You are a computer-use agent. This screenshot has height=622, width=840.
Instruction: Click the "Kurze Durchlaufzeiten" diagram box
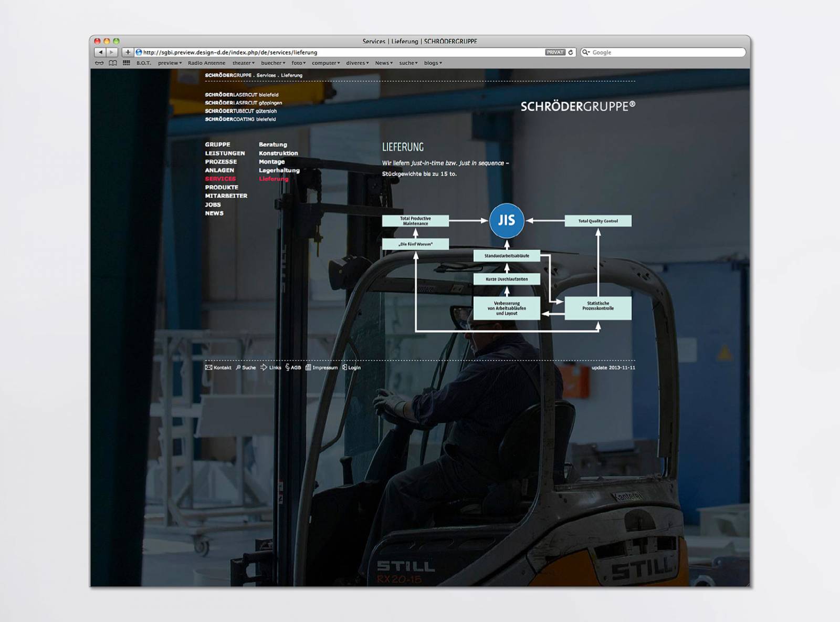tap(507, 279)
